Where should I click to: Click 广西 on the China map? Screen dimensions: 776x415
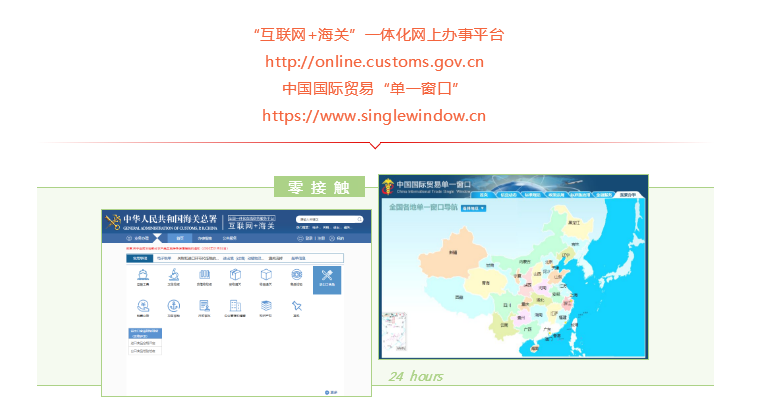528,329
